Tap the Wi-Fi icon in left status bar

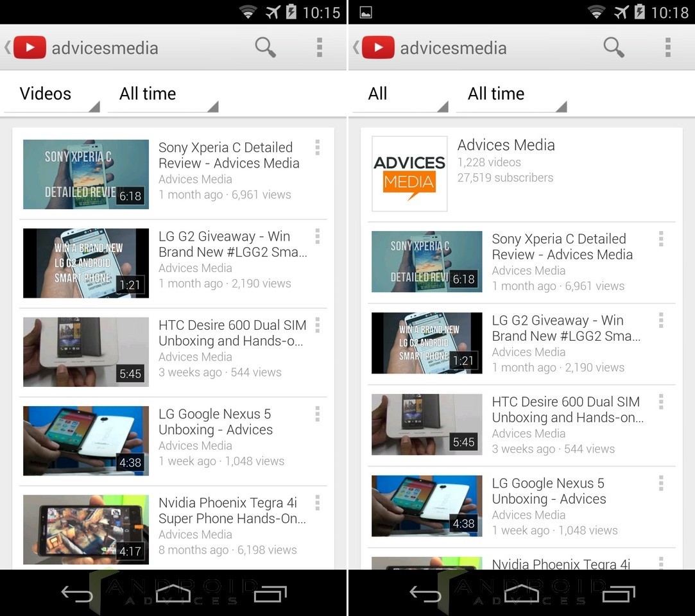click(248, 12)
